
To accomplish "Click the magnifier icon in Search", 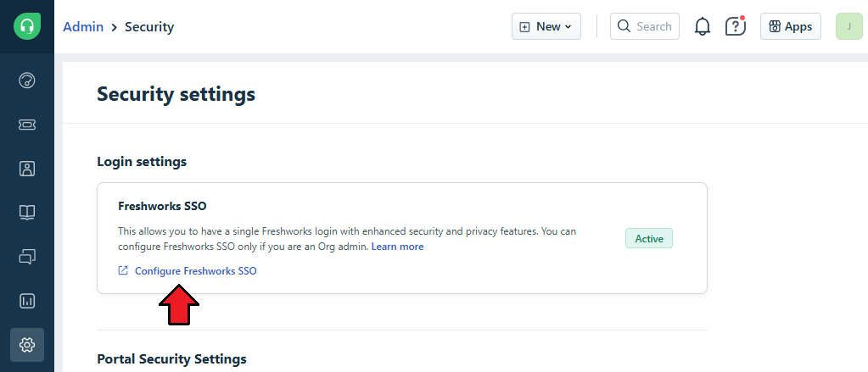I will (x=624, y=26).
